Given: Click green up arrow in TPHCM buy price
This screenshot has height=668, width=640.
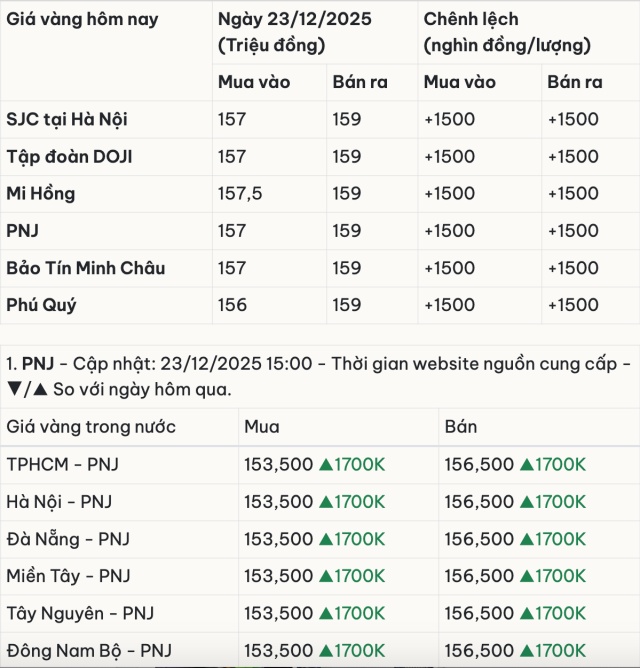Looking at the screenshot, I should 325,465.
